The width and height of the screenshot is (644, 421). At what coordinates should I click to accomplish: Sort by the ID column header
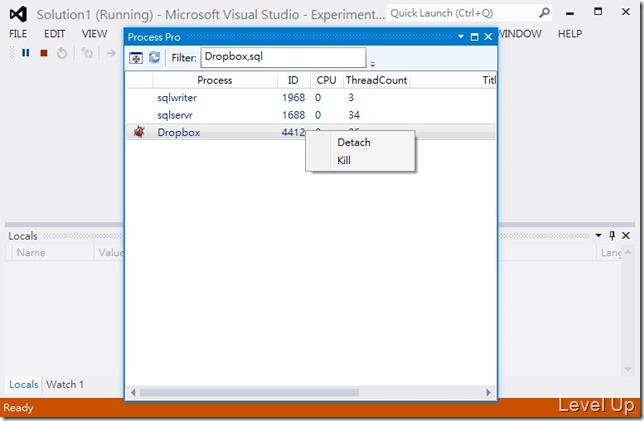[x=293, y=80]
